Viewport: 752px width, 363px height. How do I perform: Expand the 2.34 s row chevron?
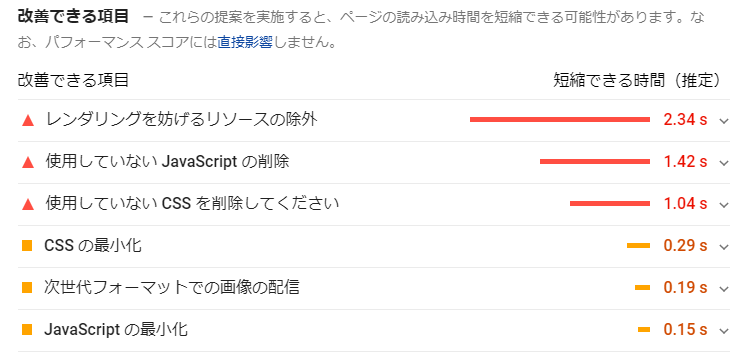tap(724, 121)
